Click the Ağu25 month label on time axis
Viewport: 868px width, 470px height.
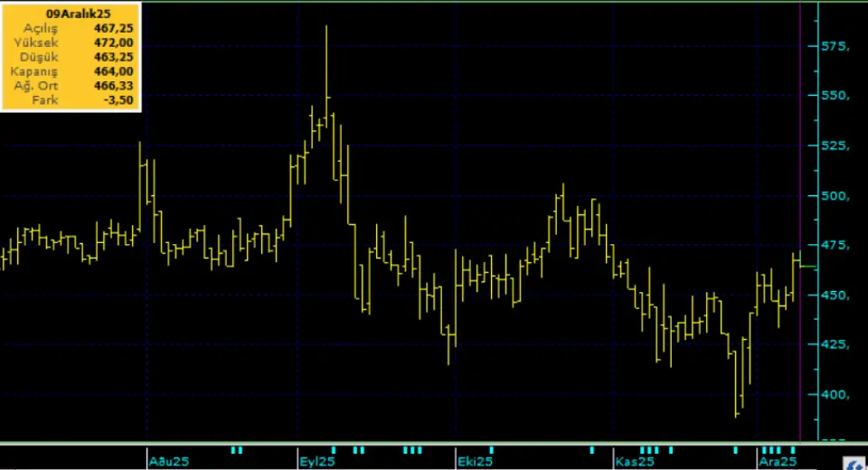(168, 462)
